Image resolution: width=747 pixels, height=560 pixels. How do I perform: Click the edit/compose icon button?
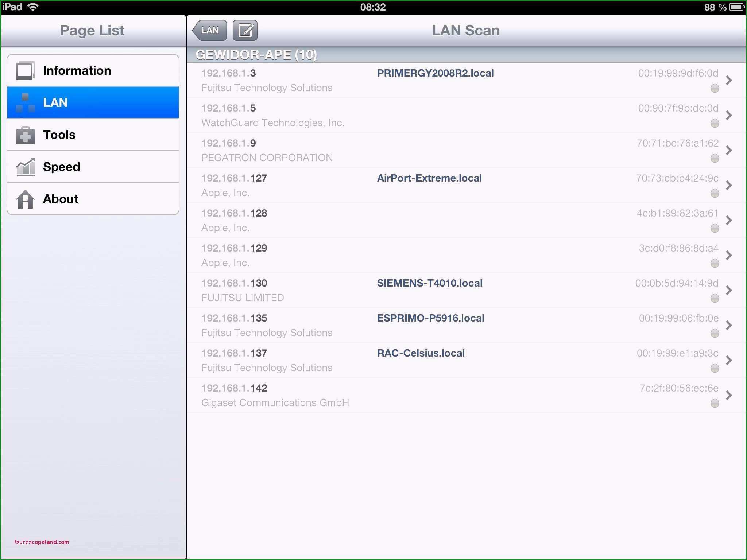(245, 31)
